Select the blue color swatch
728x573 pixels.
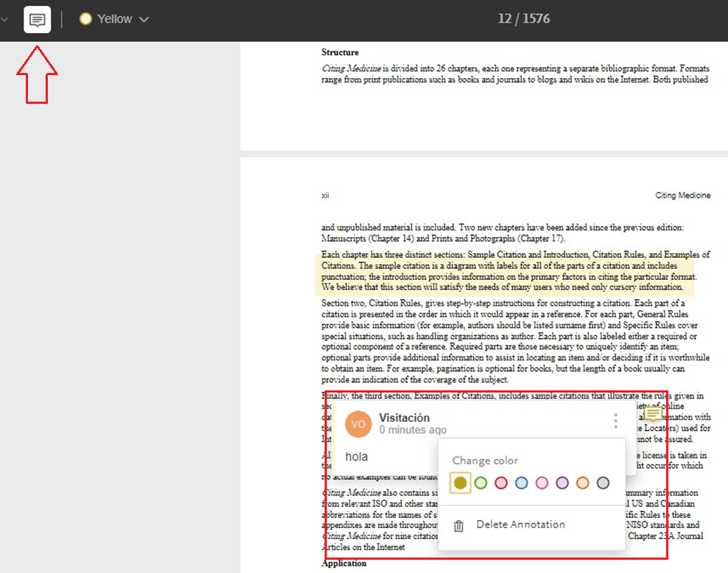pos(521,483)
